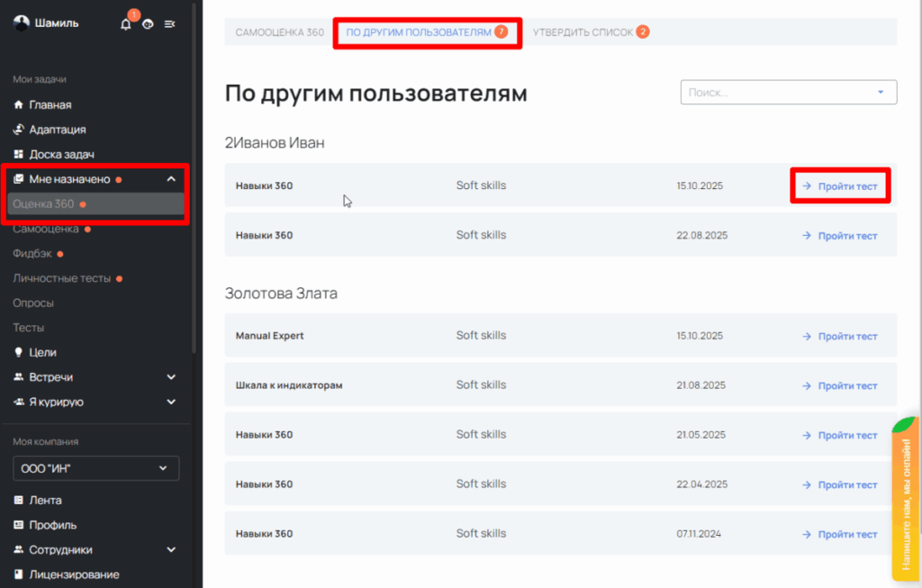This screenshot has height=588, width=922.
Task: Open Лицензирование via its sidebar icon
Action: 19,574
